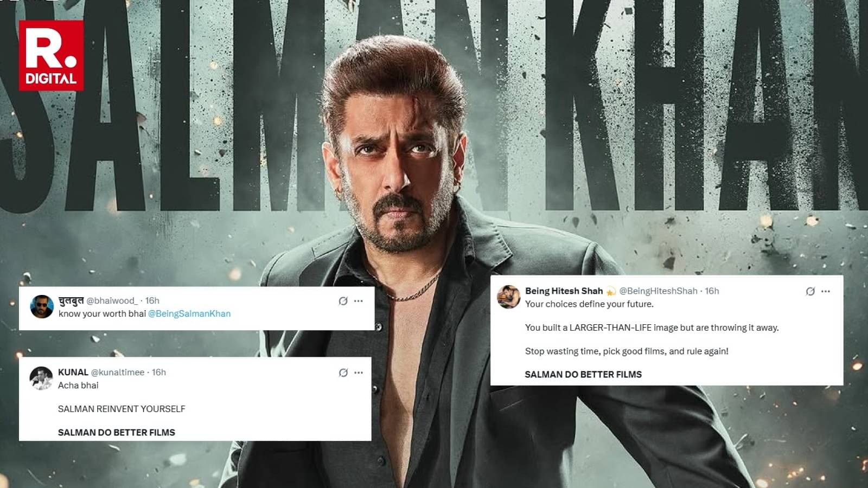
Task: Click the KUNAL display name
Action: point(73,372)
